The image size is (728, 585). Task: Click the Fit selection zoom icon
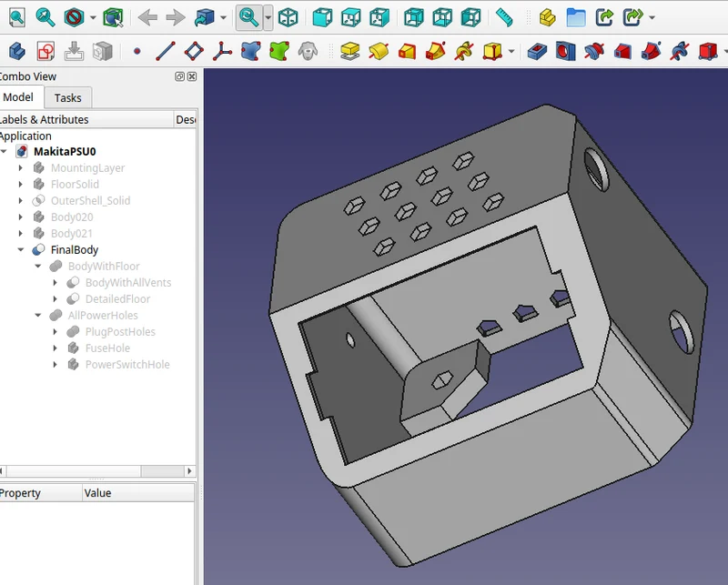tap(45, 17)
